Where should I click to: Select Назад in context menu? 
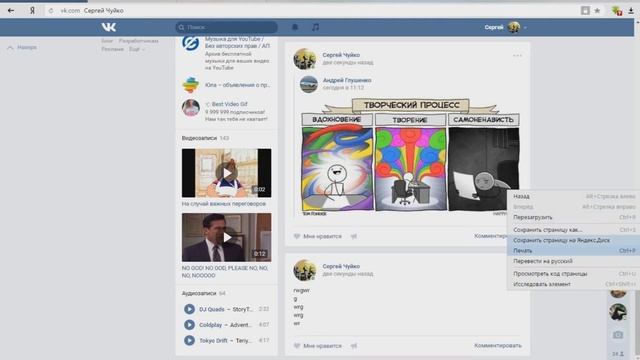[573, 196]
